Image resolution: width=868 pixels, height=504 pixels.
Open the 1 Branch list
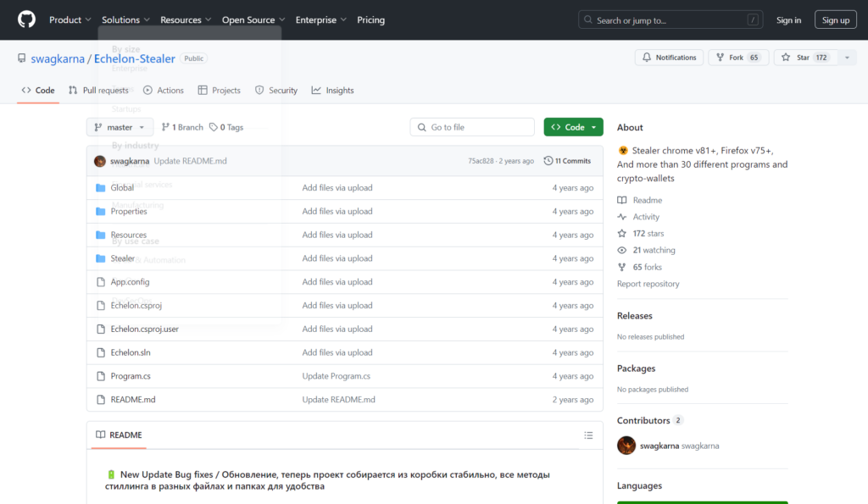[x=182, y=127]
